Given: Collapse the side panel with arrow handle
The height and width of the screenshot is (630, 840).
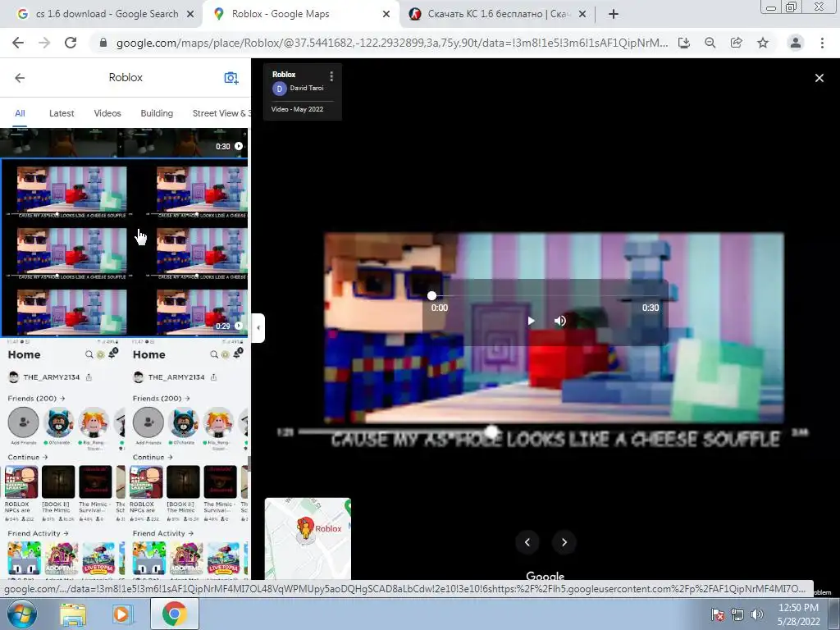Looking at the screenshot, I should pyautogui.click(x=258, y=327).
